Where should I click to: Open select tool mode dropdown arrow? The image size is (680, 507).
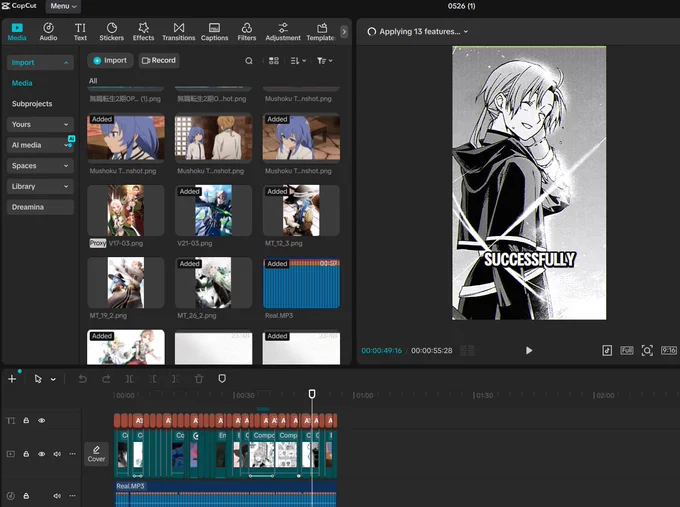coord(53,379)
